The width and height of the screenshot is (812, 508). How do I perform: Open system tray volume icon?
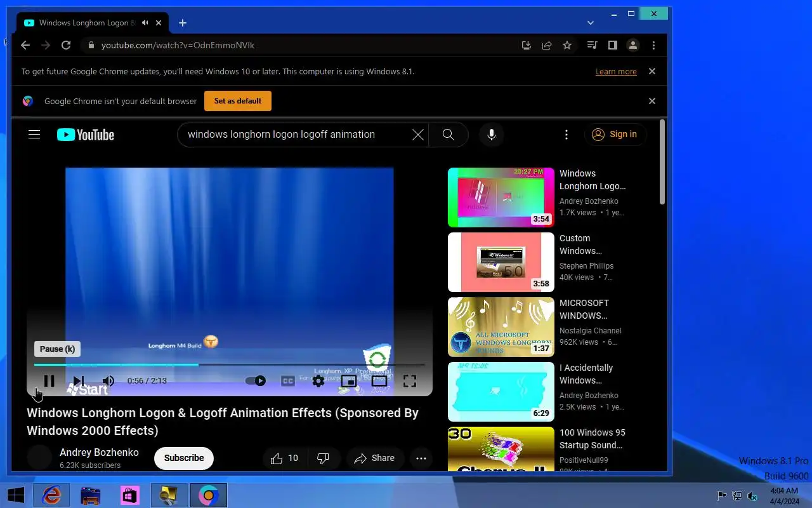click(752, 495)
